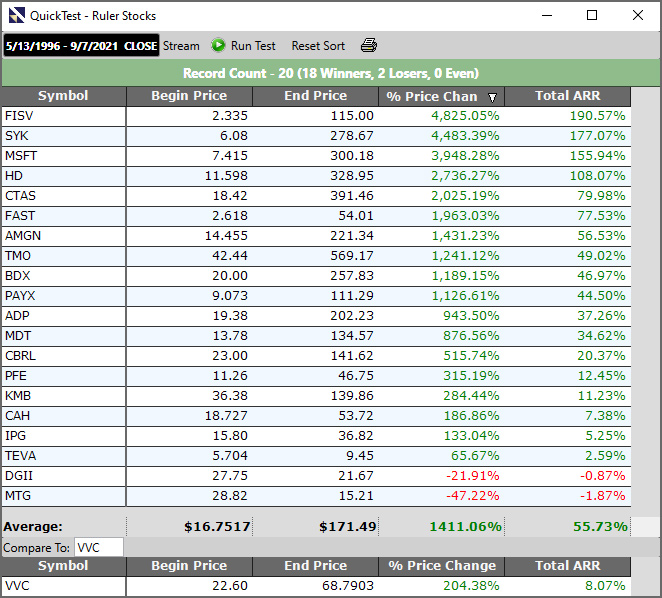The width and height of the screenshot is (662, 598).
Task: Close the QuickTest window
Action: point(638,16)
